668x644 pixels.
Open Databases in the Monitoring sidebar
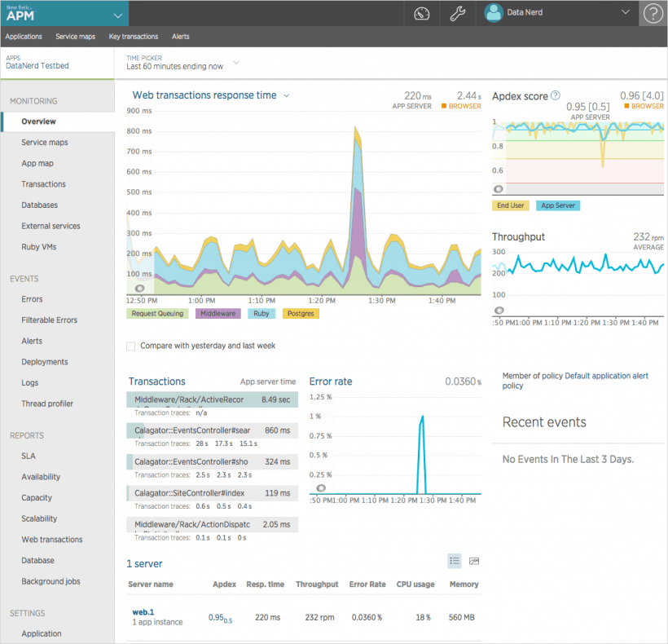[40, 205]
